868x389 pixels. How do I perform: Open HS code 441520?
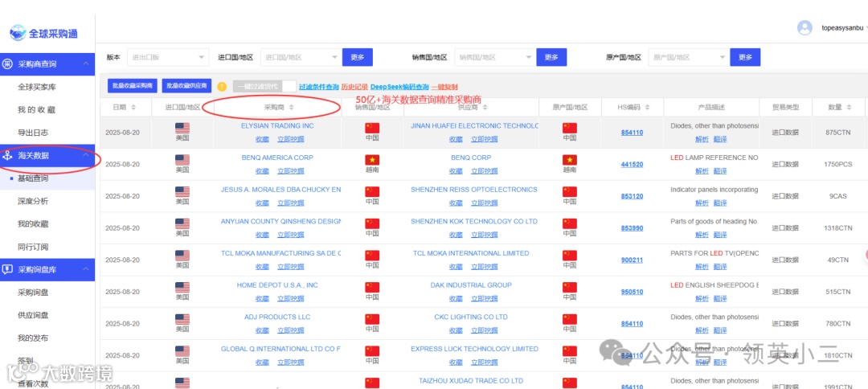click(x=632, y=164)
